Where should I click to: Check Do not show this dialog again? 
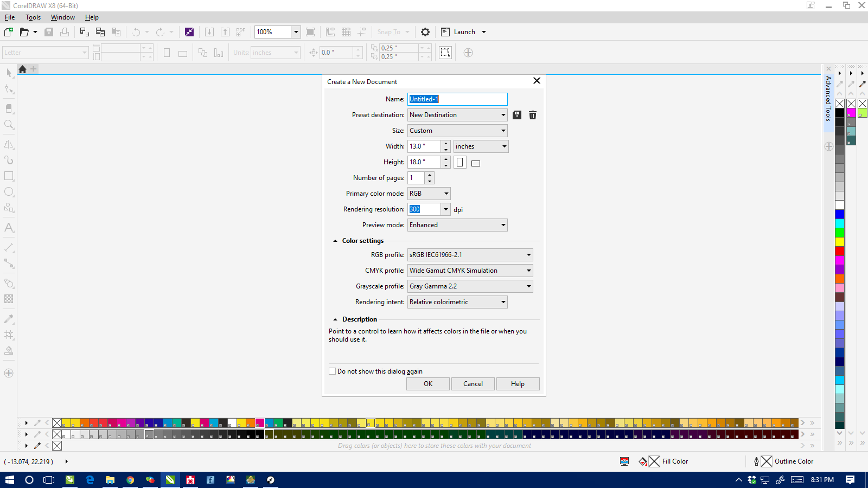coord(333,371)
